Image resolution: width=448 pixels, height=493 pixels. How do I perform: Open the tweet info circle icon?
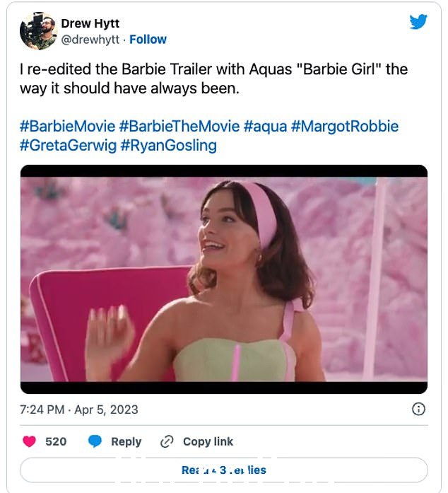pyautogui.click(x=418, y=409)
